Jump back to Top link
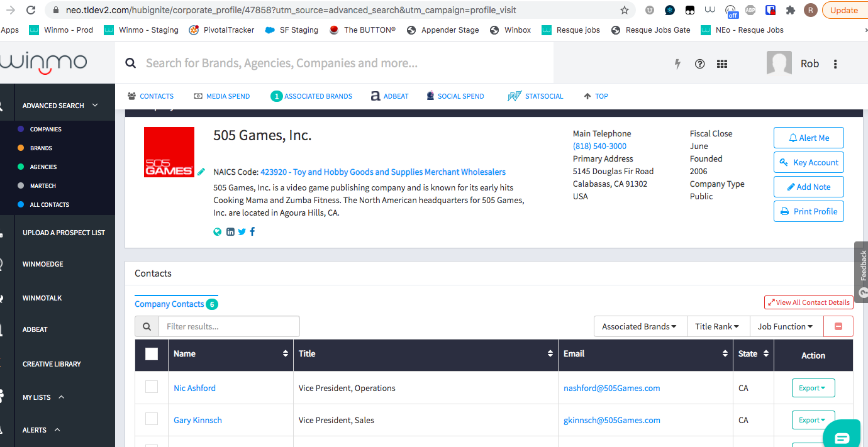Screen dimensions: 868x447 596,96
